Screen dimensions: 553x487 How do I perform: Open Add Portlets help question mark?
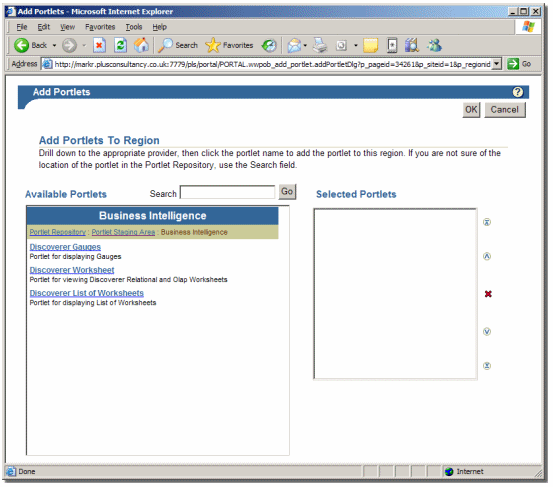click(x=517, y=92)
